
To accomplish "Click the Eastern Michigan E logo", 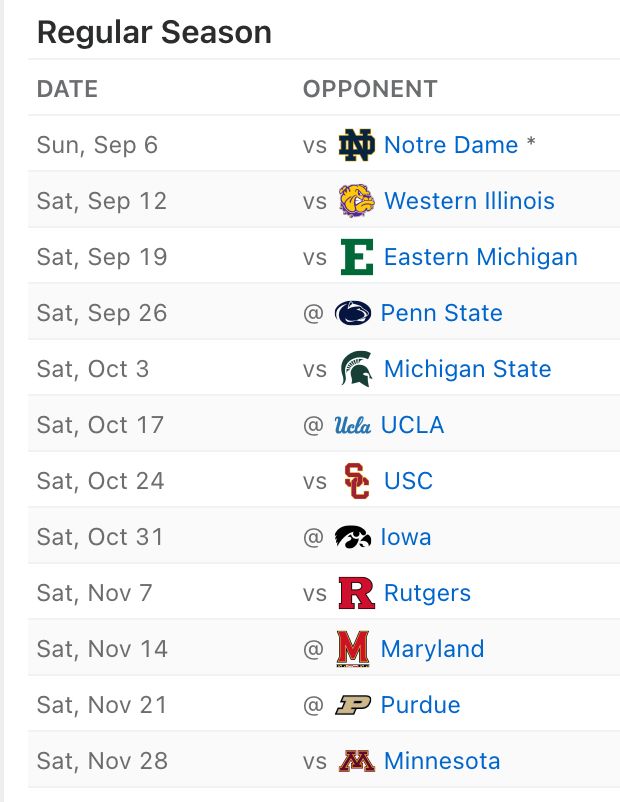I will click(357, 257).
